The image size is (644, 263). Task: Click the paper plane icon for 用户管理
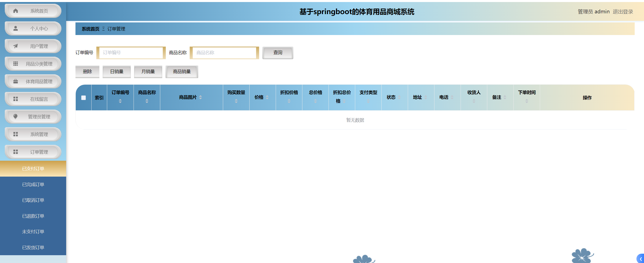click(x=16, y=46)
